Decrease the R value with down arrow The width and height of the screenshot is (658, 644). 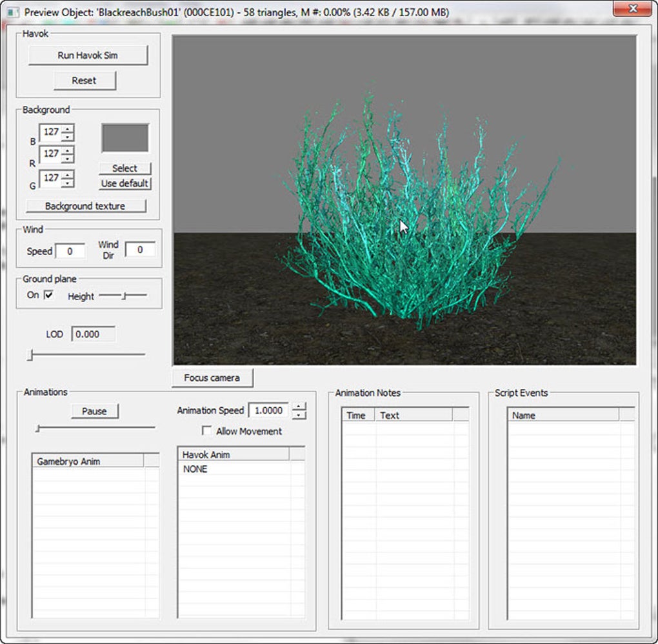(68, 158)
